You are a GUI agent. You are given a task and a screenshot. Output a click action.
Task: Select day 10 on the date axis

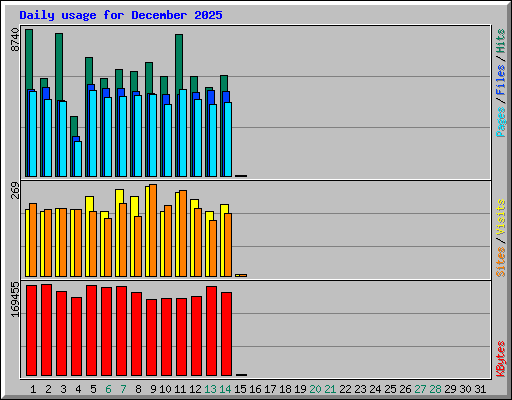point(165,389)
